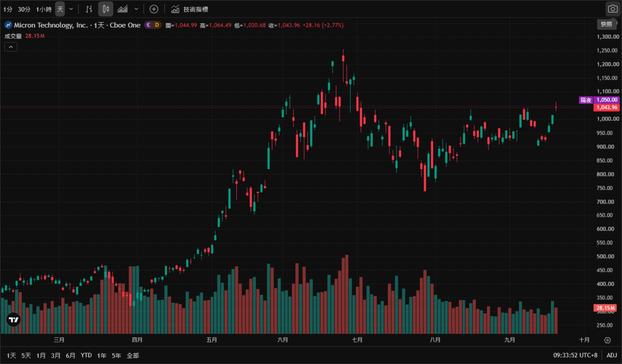The height and width of the screenshot is (364, 622).
Task: Set range to 1月
Action: 41,355
